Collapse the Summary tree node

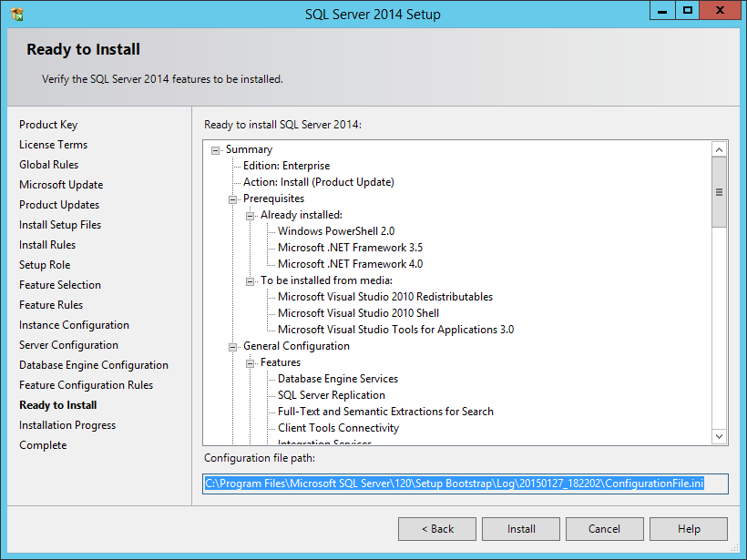coord(215,148)
